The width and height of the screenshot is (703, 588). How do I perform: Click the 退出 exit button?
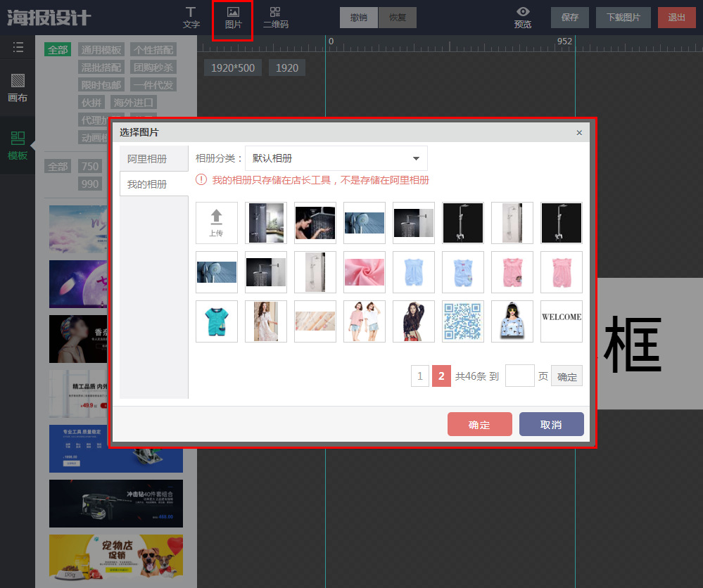click(x=676, y=18)
